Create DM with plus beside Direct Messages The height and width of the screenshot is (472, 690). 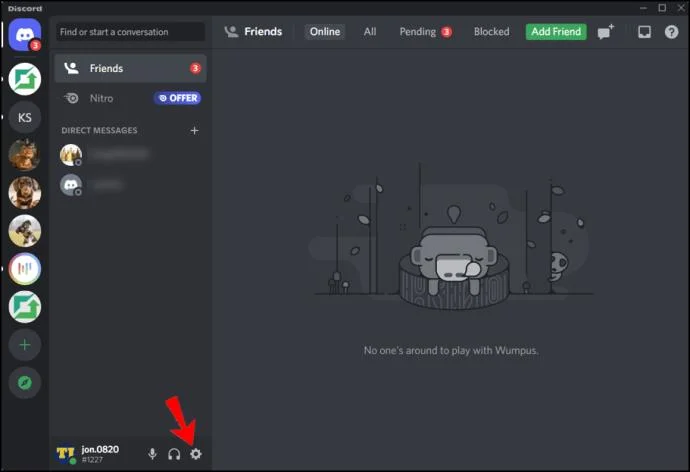(x=195, y=131)
